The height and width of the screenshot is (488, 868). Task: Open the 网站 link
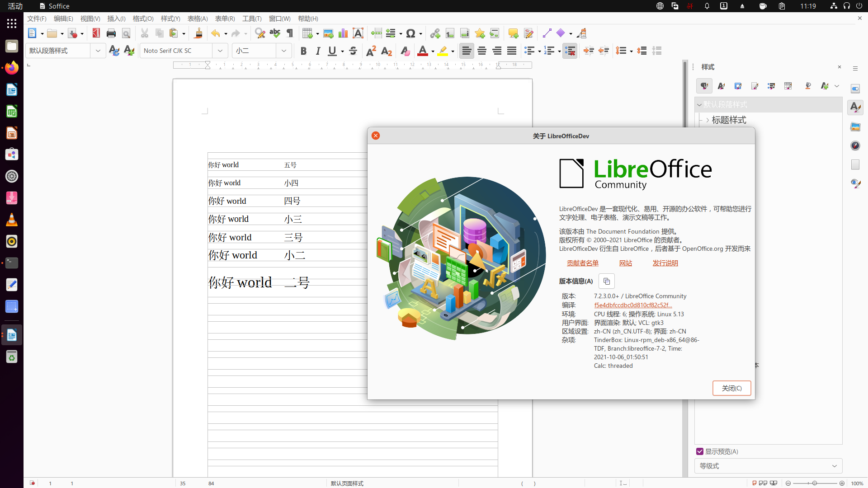pyautogui.click(x=626, y=263)
